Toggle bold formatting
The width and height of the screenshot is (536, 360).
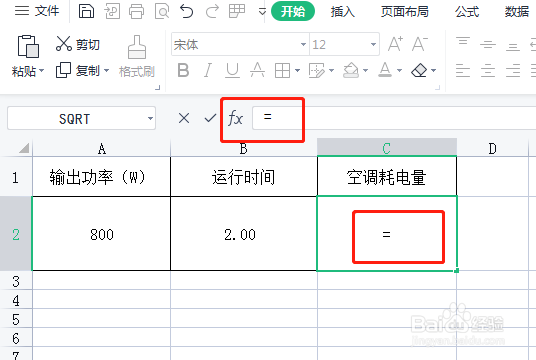(183, 70)
